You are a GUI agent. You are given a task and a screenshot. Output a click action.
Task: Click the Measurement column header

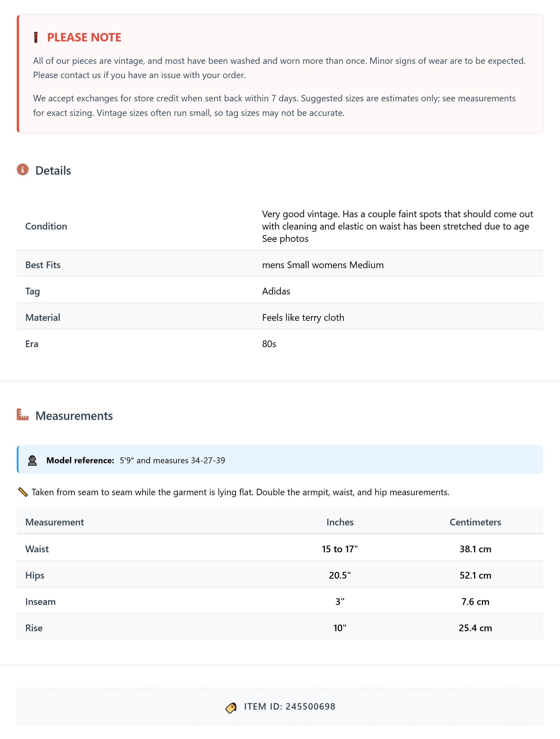point(54,522)
